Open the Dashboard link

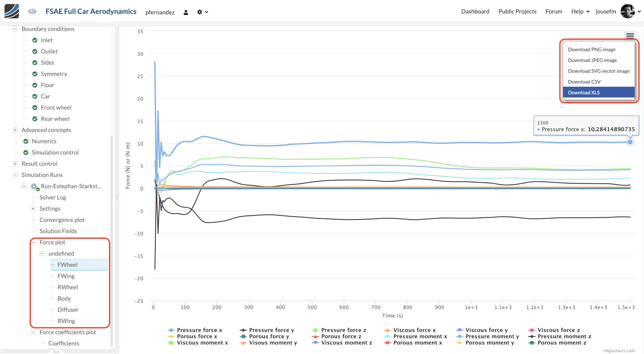point(475,11)
